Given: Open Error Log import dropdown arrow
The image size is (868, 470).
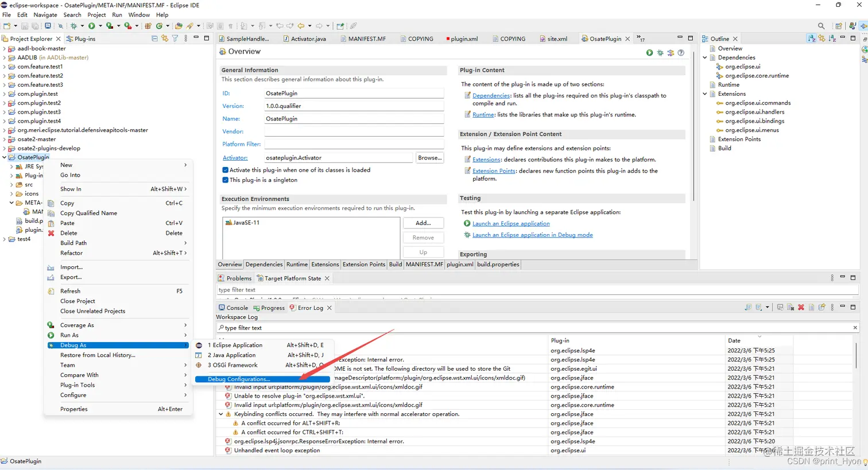Looking at the screenshot, I should click(x=767, y=308).
